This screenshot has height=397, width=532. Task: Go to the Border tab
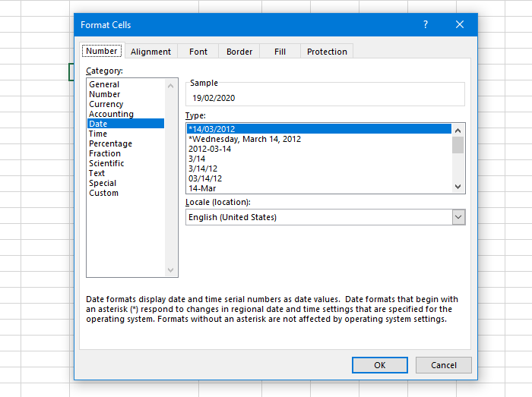pos(239,52)
